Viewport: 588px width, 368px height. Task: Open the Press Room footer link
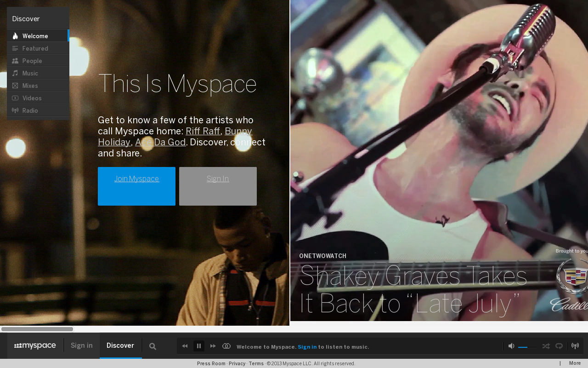pyautogui.click(x=211, y=363)
